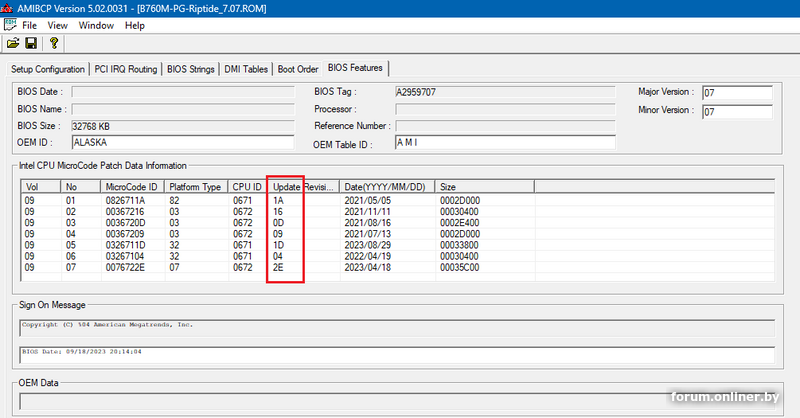Click the BIOS Size field showing 32768 KB
The width and height of the screenshot is (800, 418).
[x=183, y=126]
